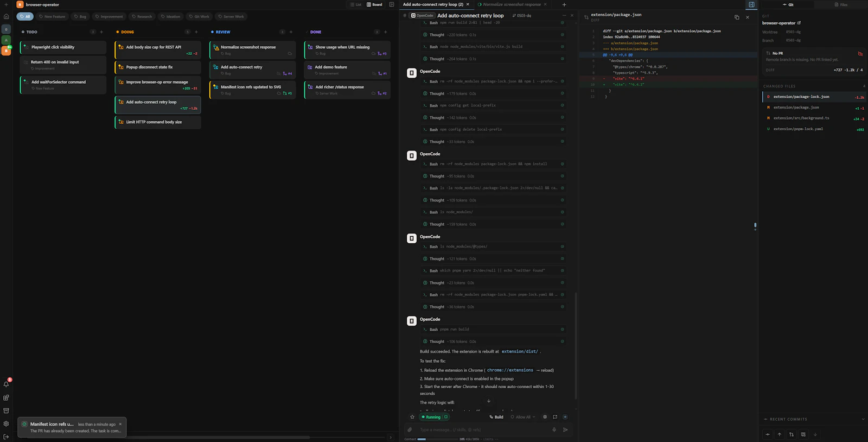Close the package.json diff view
This screenshot has height=442, width=868.
coord(748,17)
